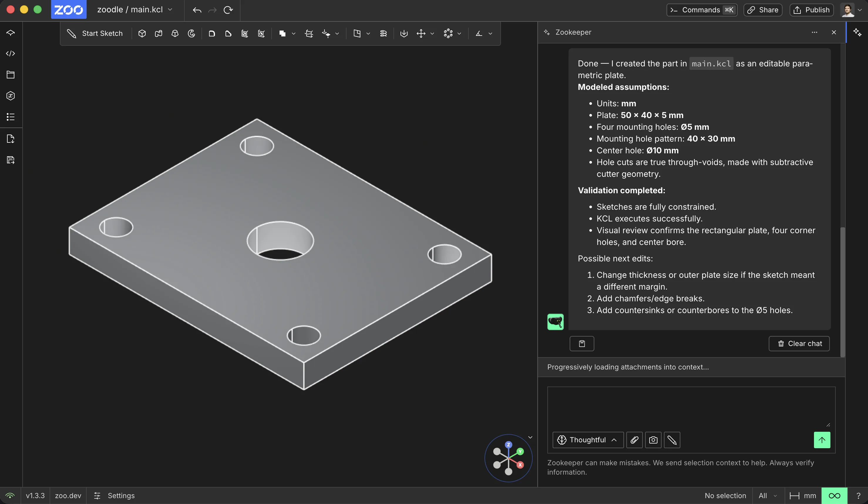Open Settings in the status bar
Screen dimensions: 868x504
(114, 496)
